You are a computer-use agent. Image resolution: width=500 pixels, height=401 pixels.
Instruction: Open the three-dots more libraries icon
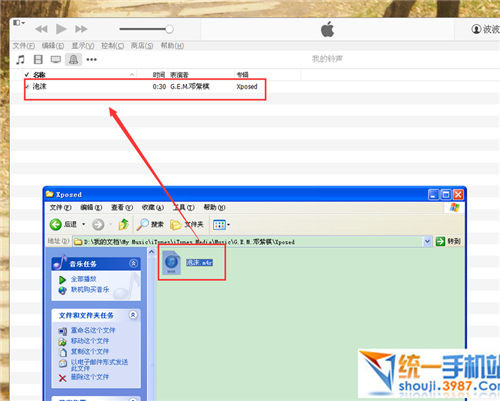91,60
